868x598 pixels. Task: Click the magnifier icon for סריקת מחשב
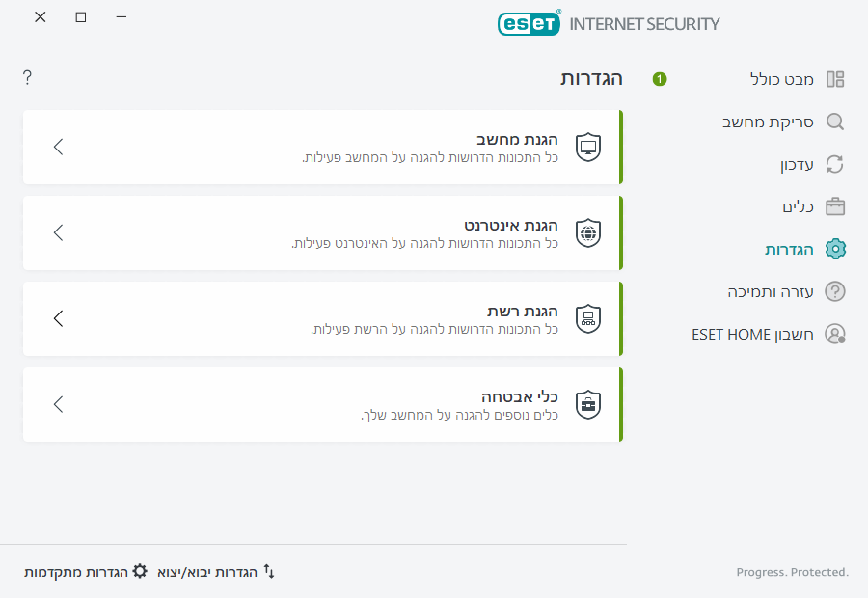point(835,122)
